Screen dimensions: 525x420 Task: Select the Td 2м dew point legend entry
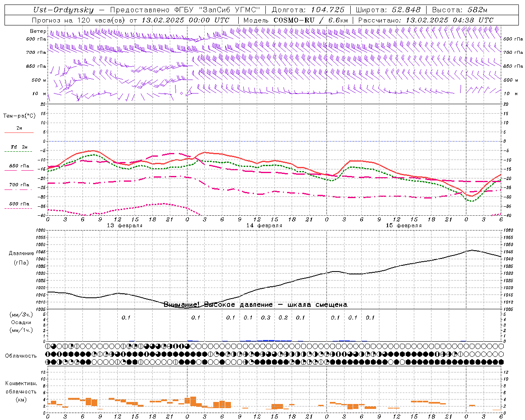(19, 147)
